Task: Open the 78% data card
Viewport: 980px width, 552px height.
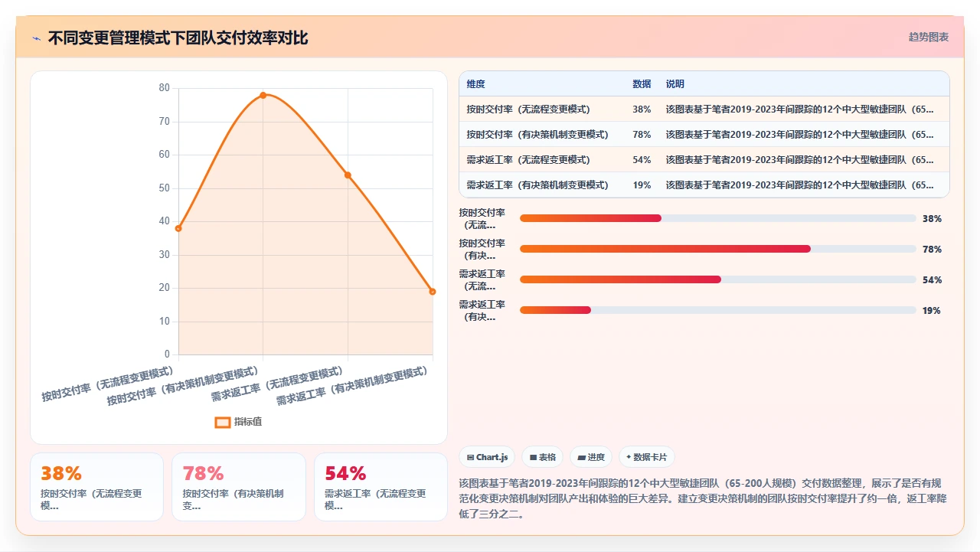Action: 239,487
